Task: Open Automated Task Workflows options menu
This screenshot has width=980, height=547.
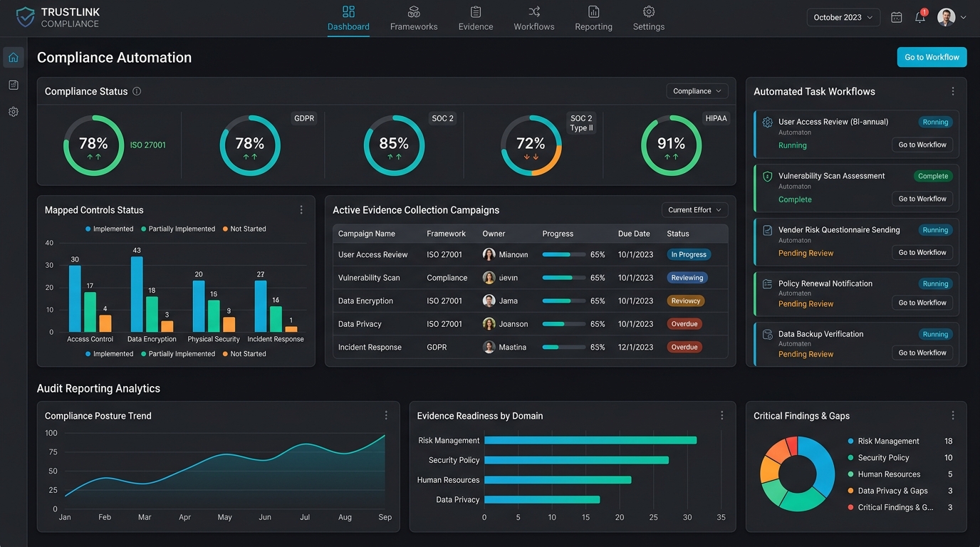Action: (x=953, y=91)
